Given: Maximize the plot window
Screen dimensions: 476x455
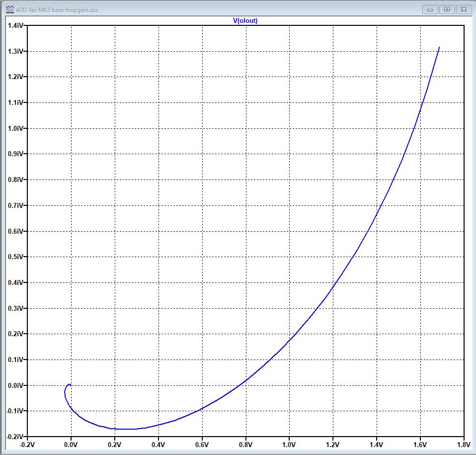Looking at the screenshot, I should click(x=447, y=9).
